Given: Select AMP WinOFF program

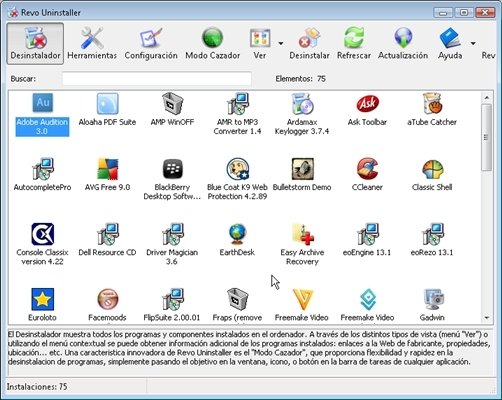Looking at the screenshot, I should tap(172, 110).
